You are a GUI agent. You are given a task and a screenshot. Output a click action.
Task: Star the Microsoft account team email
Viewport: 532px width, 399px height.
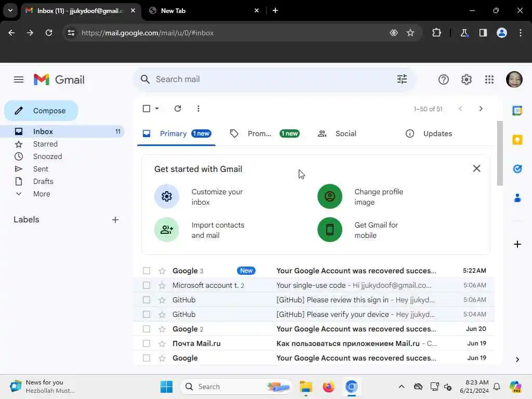(x=162, y=286)
